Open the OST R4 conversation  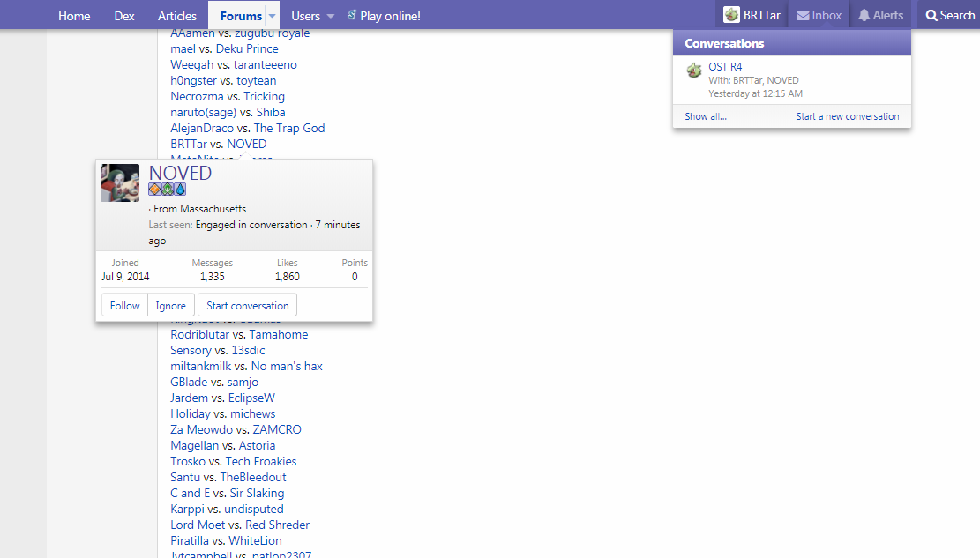725,67
